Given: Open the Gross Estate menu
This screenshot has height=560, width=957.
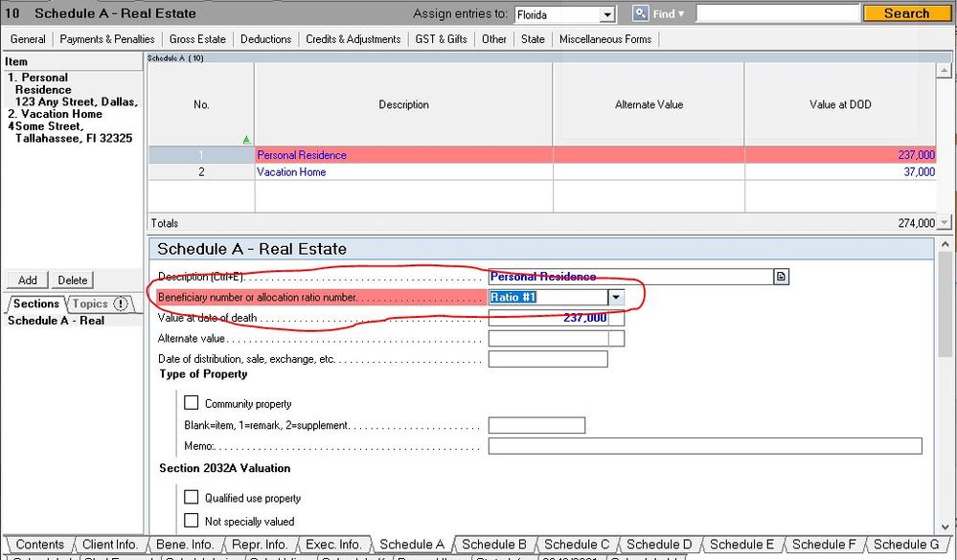Looking at the screenshot, I should [197, 39].
